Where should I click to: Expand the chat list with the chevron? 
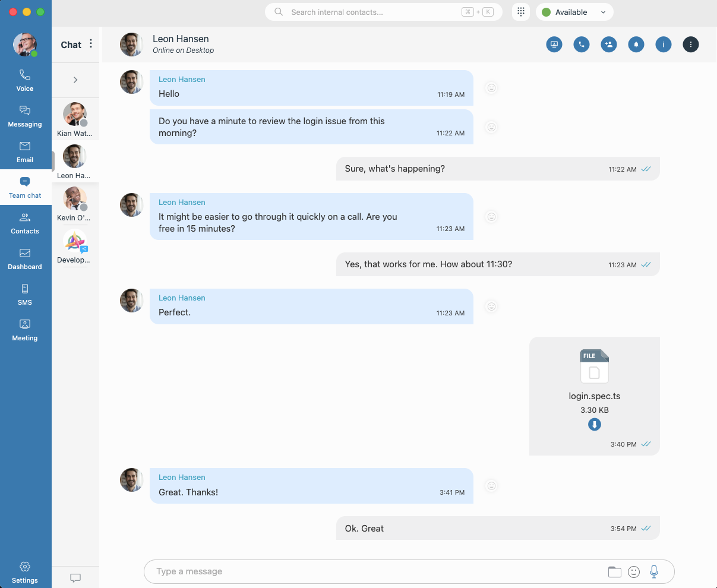(x=75, y=79)
